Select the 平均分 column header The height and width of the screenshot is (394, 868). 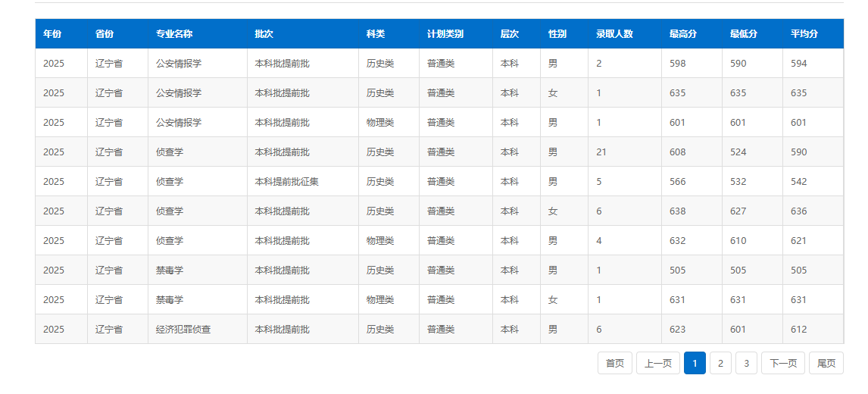(804, 34)
